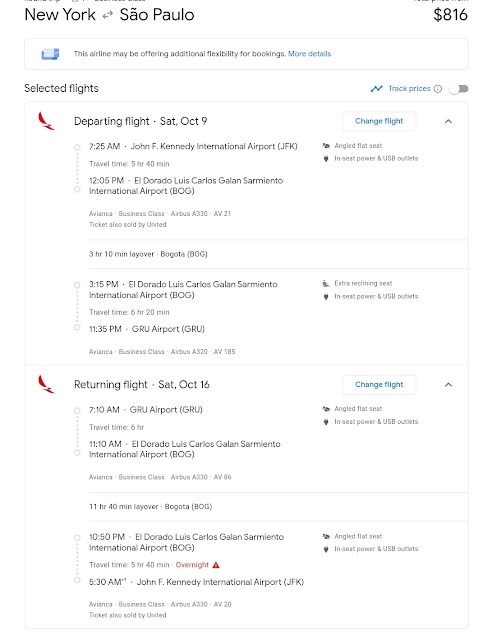Click Change flight for returning flight
The height and width of the screenshot is (640, 487).
coord(379,384)
